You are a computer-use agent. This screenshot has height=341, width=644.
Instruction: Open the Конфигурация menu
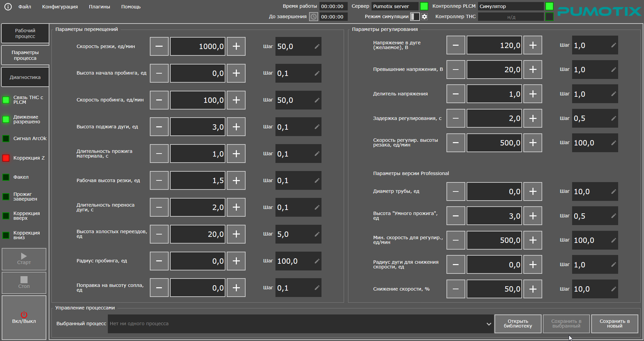pyautogui.click(x=60, y=7)
